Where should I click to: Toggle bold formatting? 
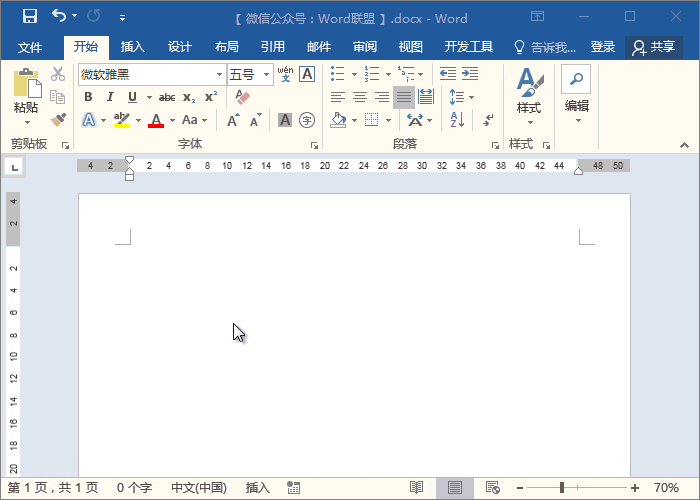coord(88,97)
